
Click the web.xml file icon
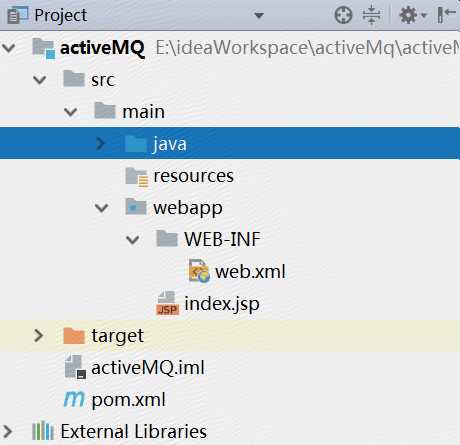[199, 271]
